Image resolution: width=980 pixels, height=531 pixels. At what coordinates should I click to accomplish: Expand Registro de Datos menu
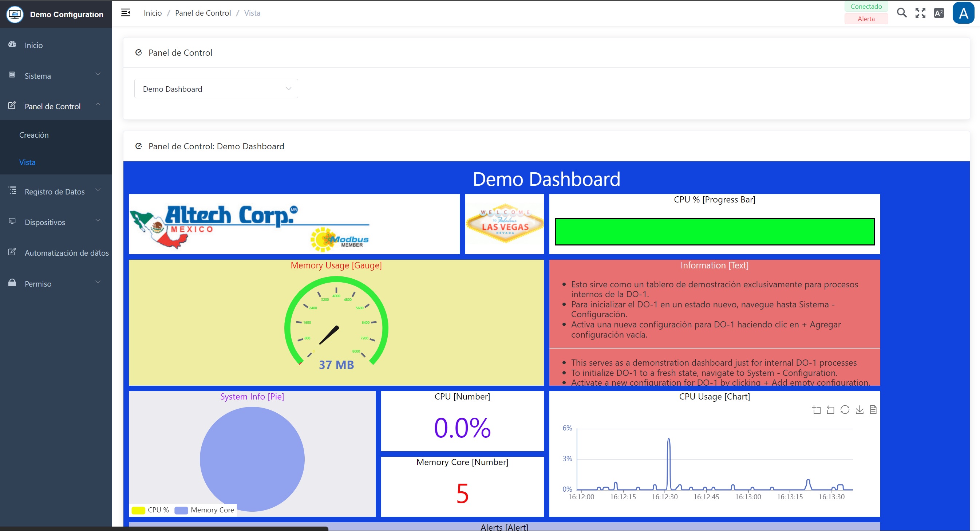click(x=56, y=192)
